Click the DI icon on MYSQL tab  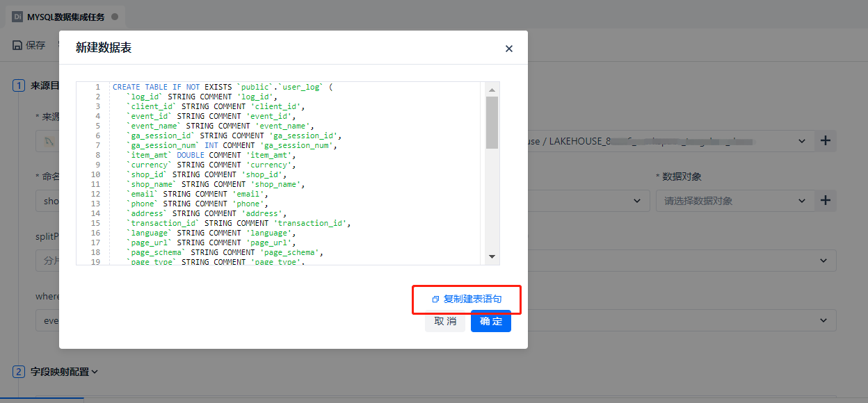point(17,17)
